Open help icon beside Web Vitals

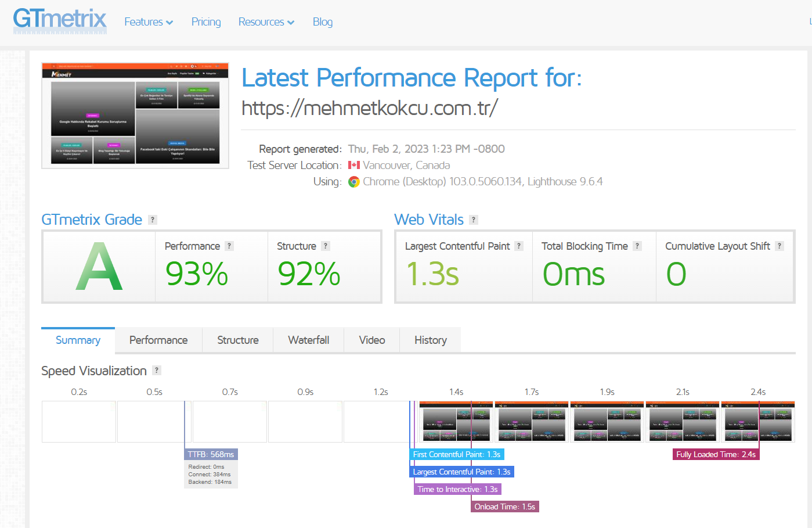(x=474, y=220)
